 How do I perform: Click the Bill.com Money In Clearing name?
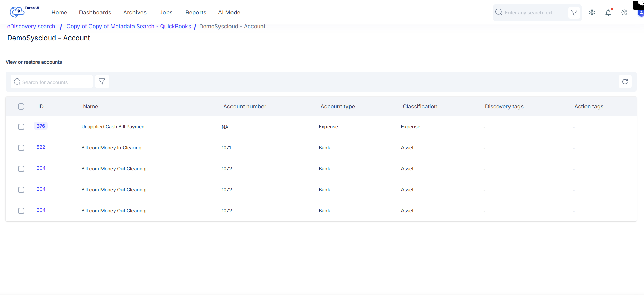coord(111,148)
